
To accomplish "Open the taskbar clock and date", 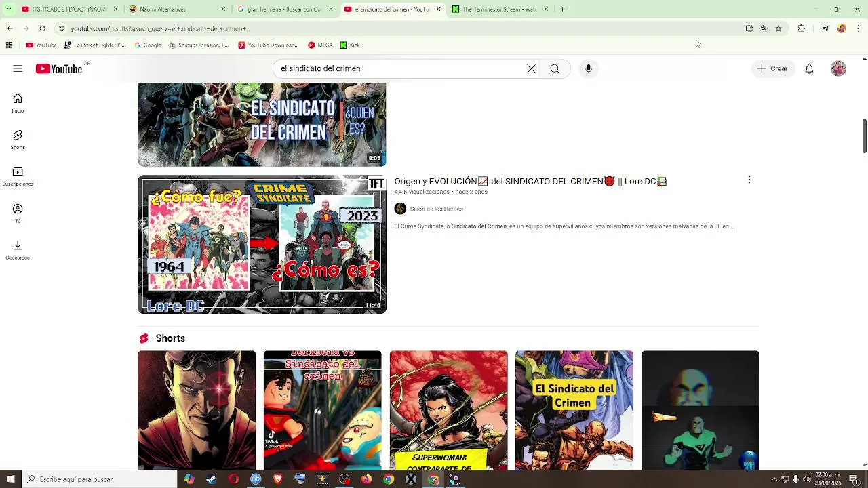I will click(828, 479).
